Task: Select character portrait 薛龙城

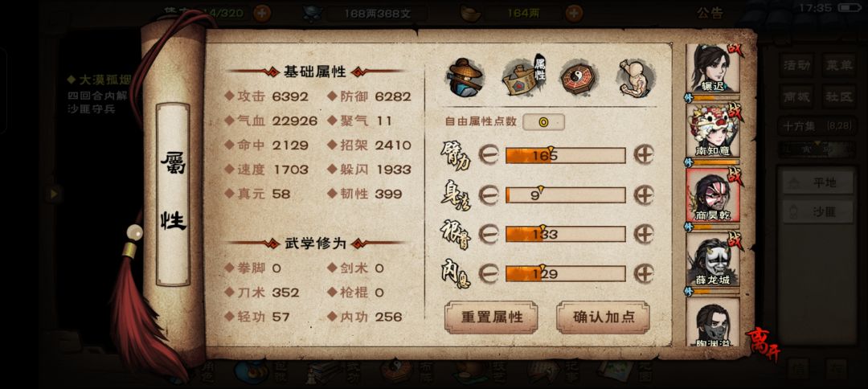Action: tap(712, 260)
